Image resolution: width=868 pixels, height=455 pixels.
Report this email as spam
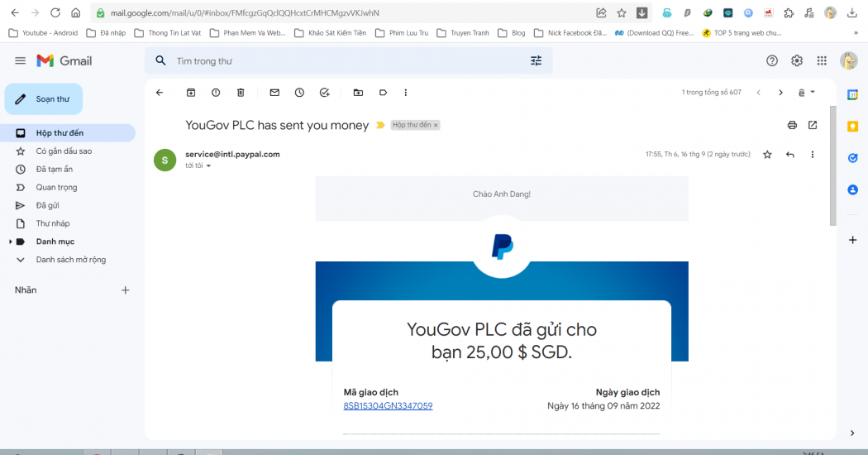(x=216, y=93)
